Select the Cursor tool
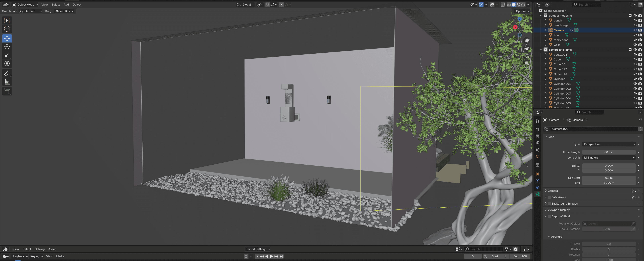 pos(7,29)
